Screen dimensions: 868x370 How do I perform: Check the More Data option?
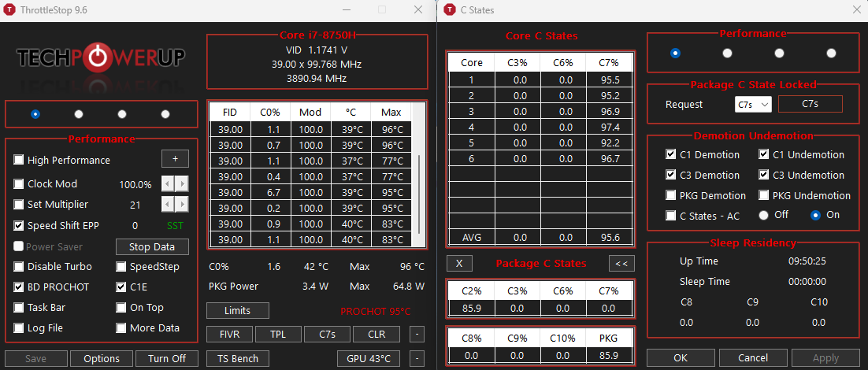pyautogui.click(x=121, y=328)
